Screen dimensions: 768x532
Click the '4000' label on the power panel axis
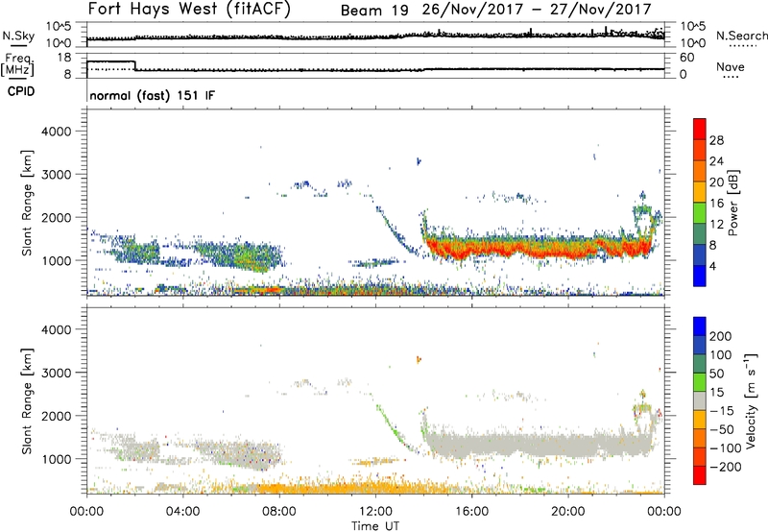pyautogui.click(x=56, y=132)
